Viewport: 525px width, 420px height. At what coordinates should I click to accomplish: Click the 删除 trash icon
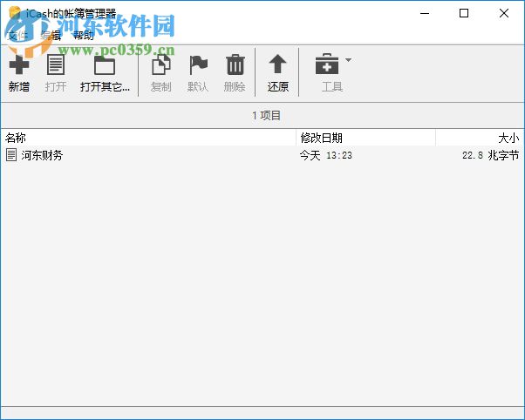point(235,64)
